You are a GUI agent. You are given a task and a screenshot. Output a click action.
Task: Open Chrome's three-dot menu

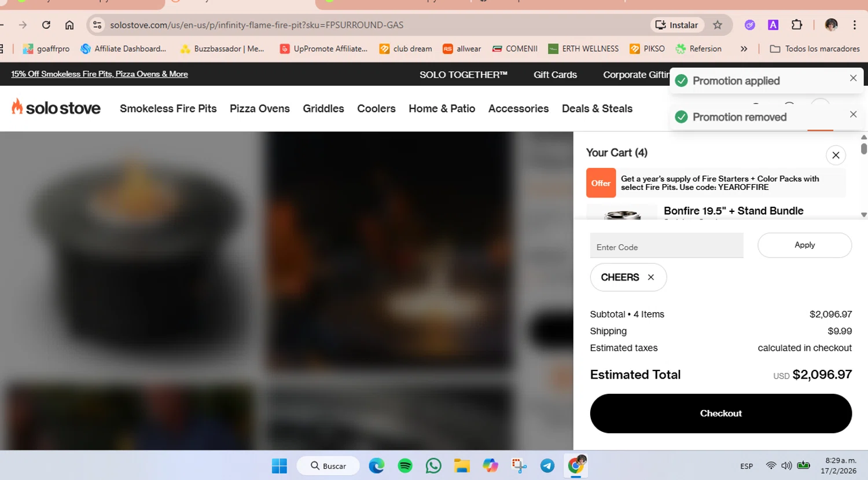pyautogui.click(x=855, y=25)
